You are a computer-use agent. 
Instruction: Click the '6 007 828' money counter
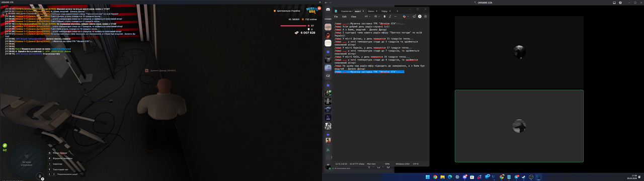click(308, 32)
